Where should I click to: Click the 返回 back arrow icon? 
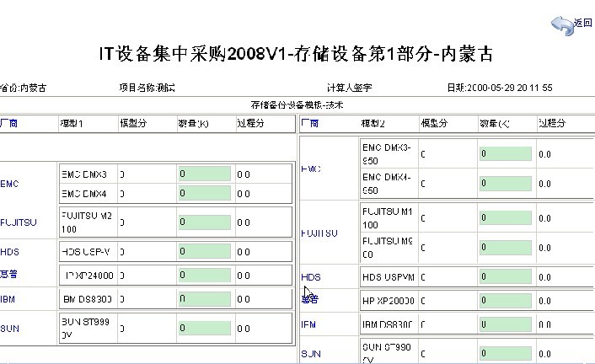[562, 26]
